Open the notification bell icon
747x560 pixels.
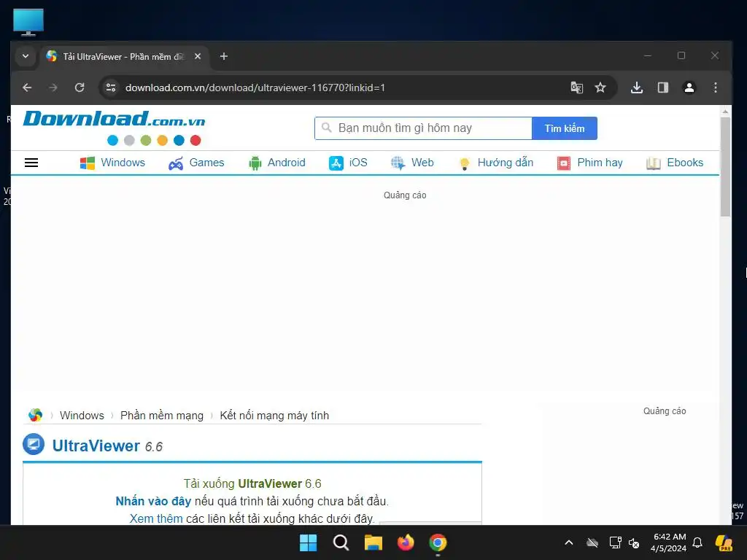[x=697, y=542]
